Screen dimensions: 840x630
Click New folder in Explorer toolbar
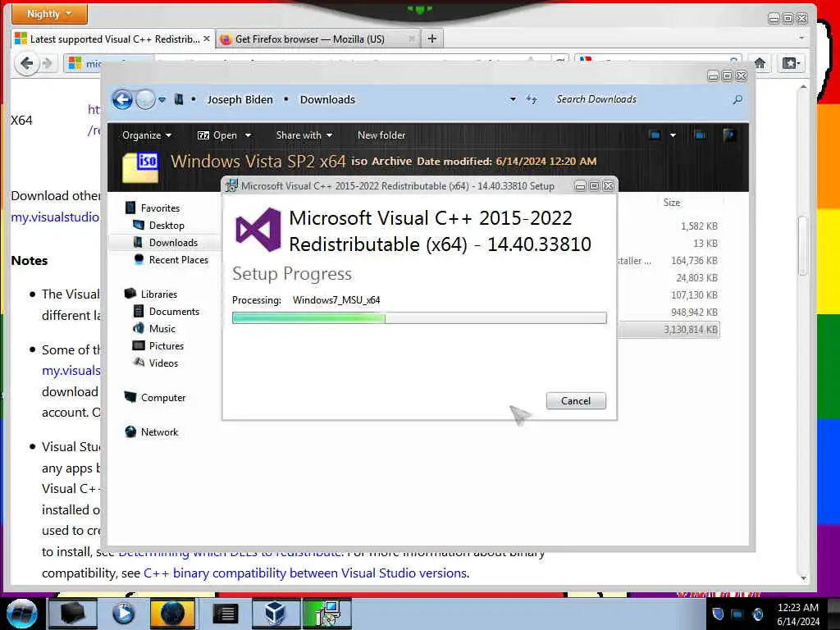point(381,135)
